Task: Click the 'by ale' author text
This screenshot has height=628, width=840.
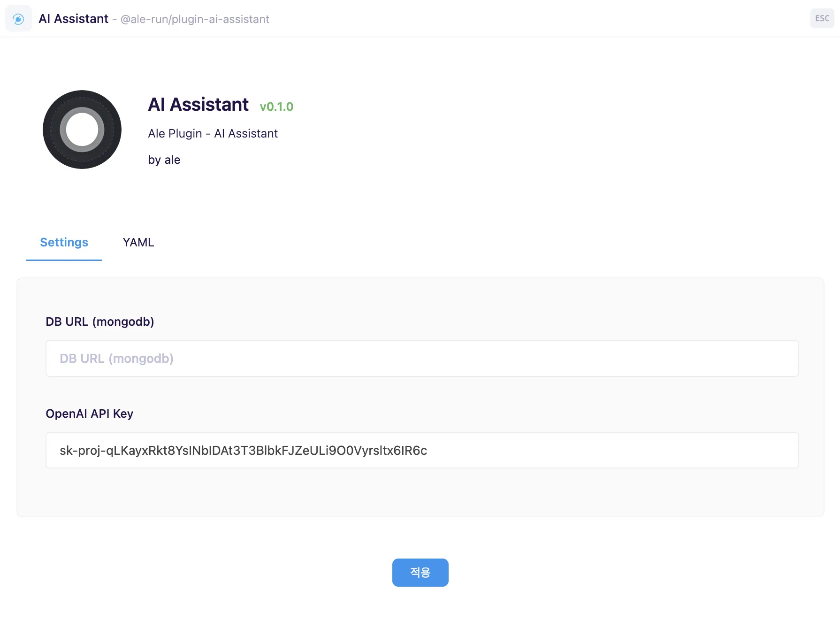Action: pyautogui.click(x=164, y=160)
